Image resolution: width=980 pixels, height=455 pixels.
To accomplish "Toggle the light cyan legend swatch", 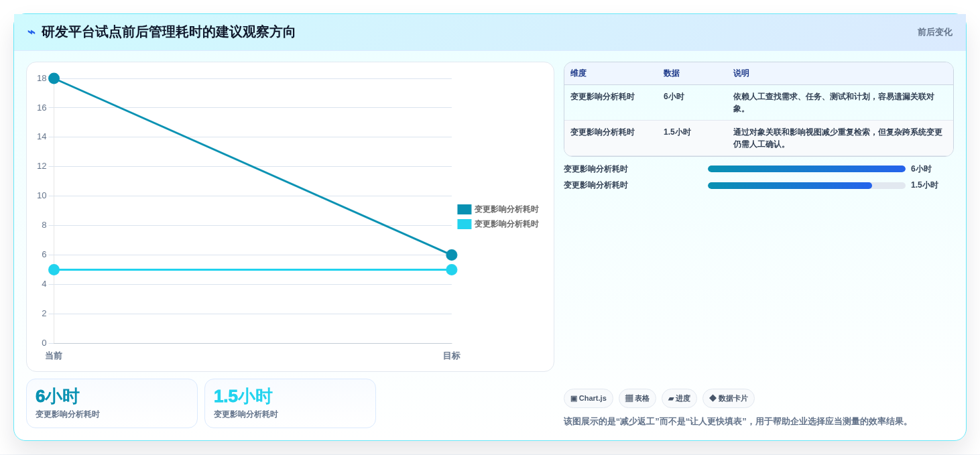I will (x=465, y=224).
